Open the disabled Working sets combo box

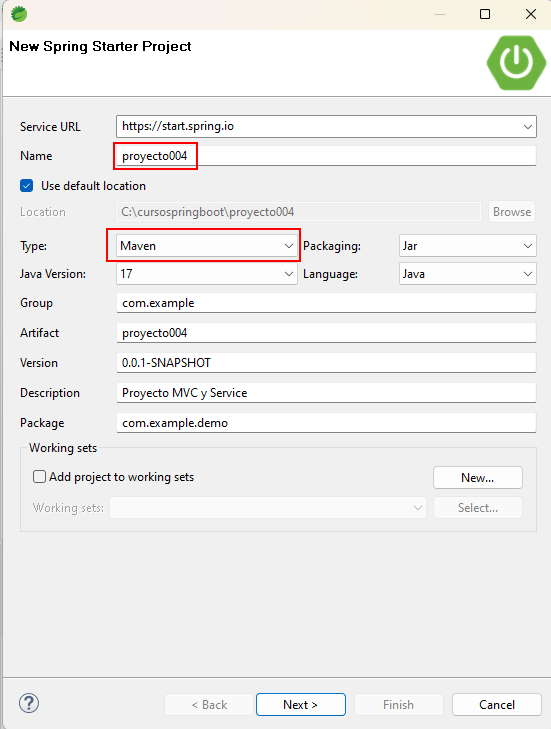[x=267, y=508]
